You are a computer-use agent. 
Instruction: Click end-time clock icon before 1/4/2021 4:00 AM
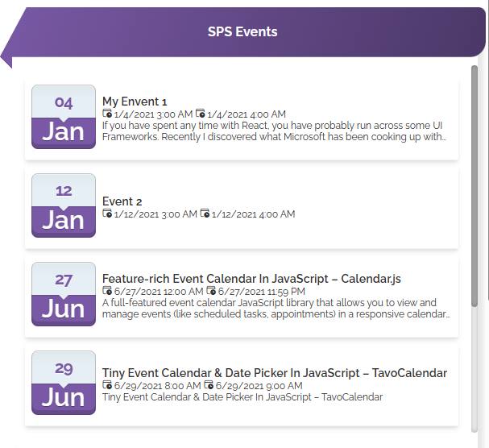click(201, 114)
